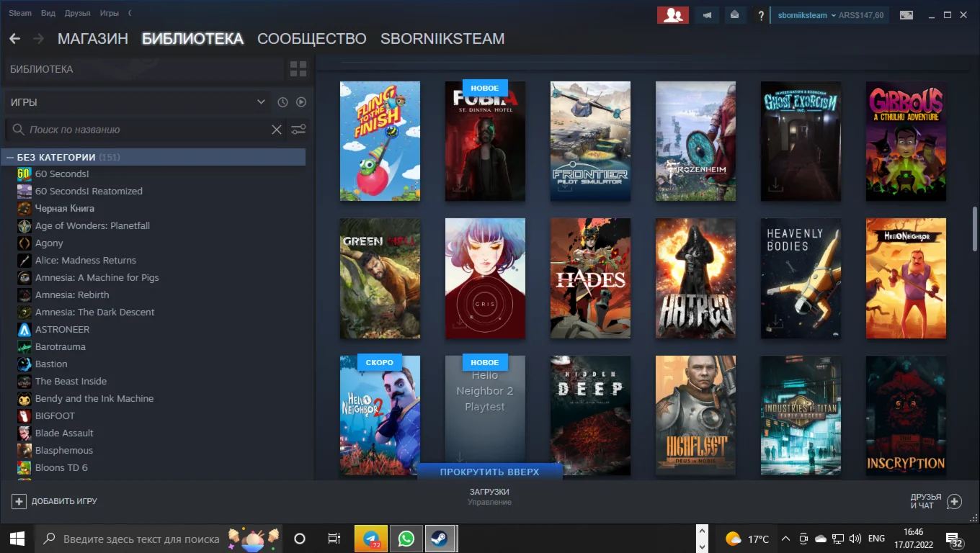
Task: Click the library grid vertical scrollbar
Action: pyautogui.click(x=975, y=230)
